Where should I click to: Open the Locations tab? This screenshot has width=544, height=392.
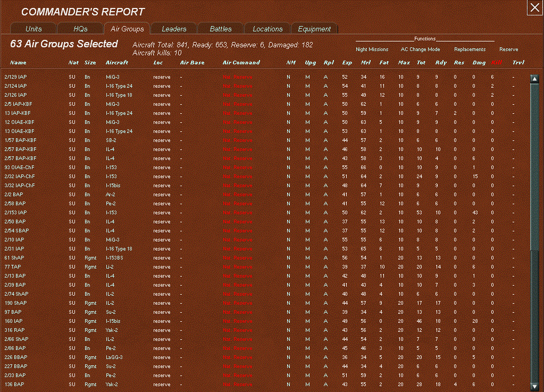267,29
